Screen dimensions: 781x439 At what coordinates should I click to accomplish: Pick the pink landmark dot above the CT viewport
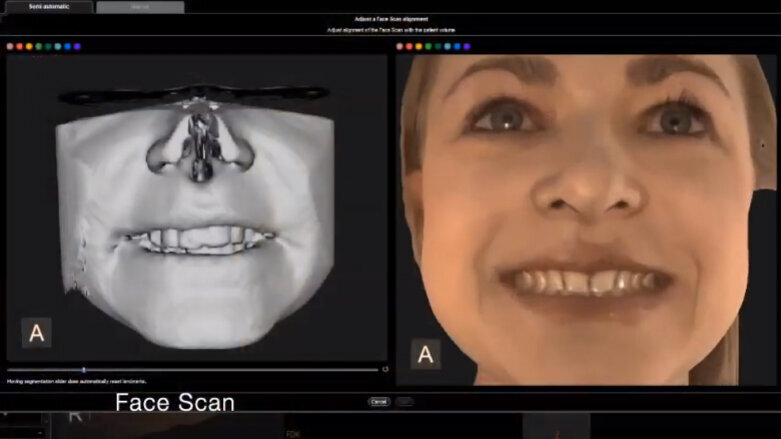tap(10, 46)
